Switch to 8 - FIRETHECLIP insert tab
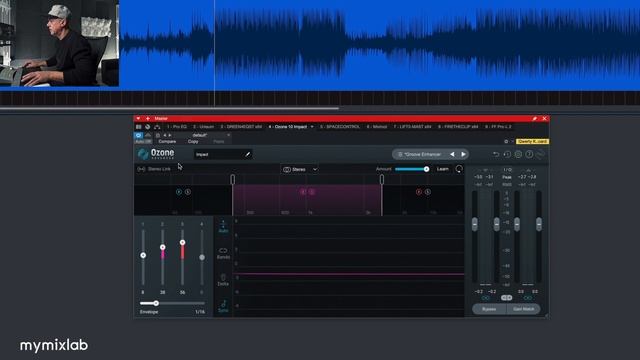This screenshot has height=360, width=640. pyautogui.click(x=458, y=127)
